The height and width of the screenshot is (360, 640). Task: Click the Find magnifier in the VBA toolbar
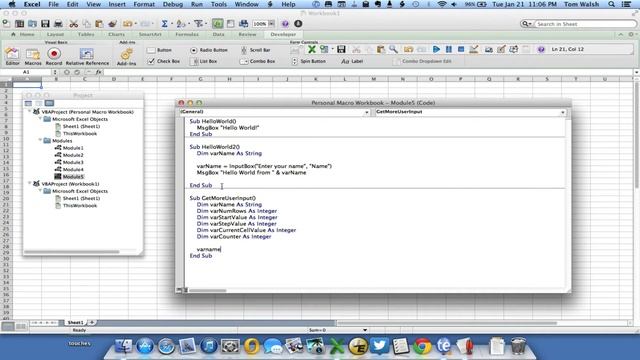click(x=393, y=49)
